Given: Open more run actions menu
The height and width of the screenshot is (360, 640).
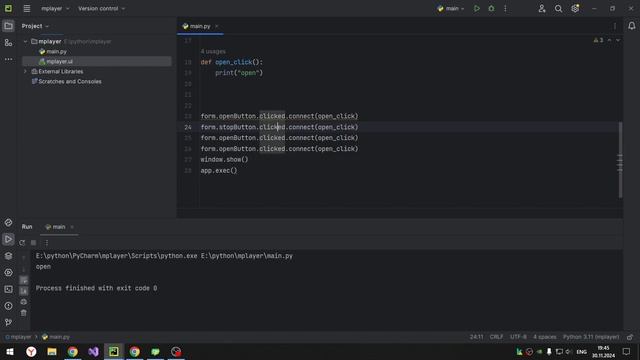Looking at the screenshot, I should click(505, 9).
